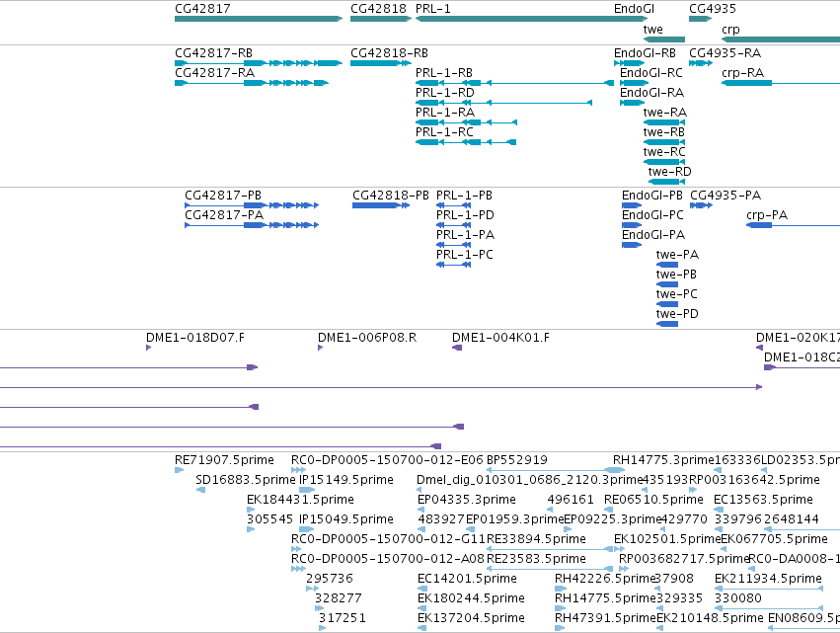Image resolution: width=840 pixels, height=633 pixels.
Task: Select transcript PRL-1-RA
Action: click(466, 122)
